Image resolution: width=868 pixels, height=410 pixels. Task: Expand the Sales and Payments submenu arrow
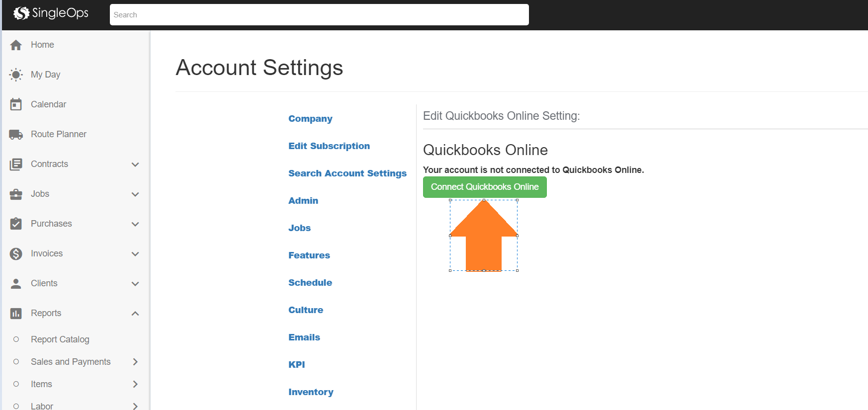coord(135,362)
